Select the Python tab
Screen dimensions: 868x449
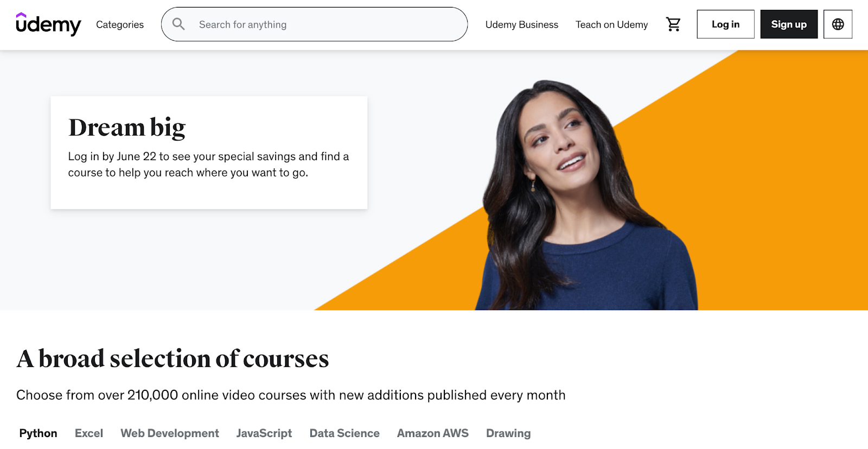(38, 433)
